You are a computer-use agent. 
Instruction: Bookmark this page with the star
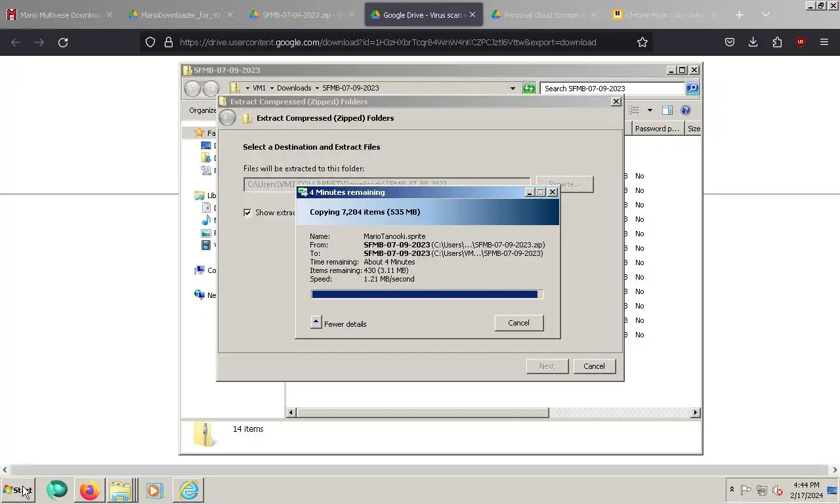pyautogui.click(x=642, y=42)
